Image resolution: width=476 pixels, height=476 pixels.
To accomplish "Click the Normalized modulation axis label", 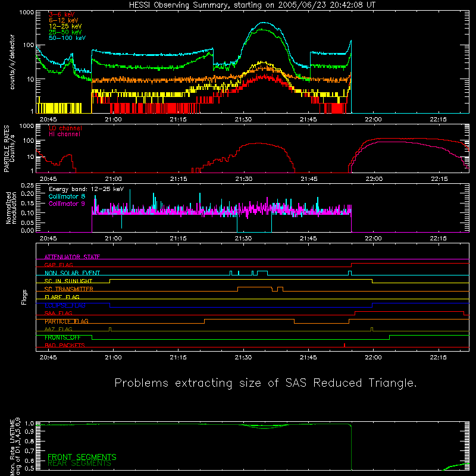I will pyautogui.click(x=11, y=208).
